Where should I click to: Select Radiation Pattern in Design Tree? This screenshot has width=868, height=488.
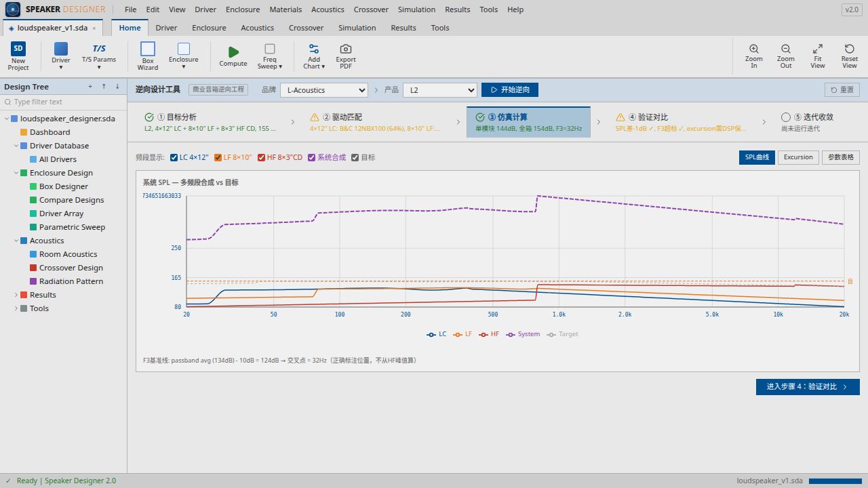coord(71,281)
